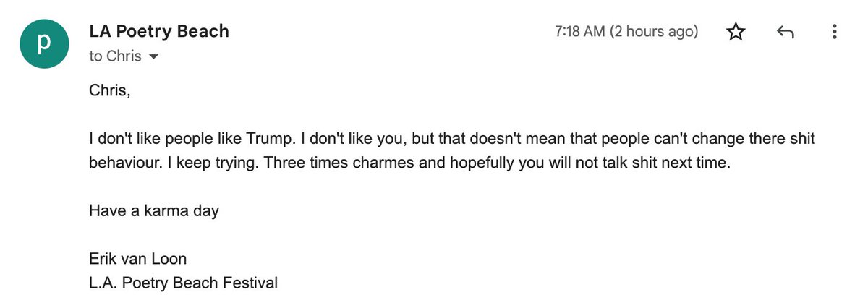Expand recipient details arrow beside "to Chris"
The width and height of the screenshot is (868, 308).
tap(153, 56)
